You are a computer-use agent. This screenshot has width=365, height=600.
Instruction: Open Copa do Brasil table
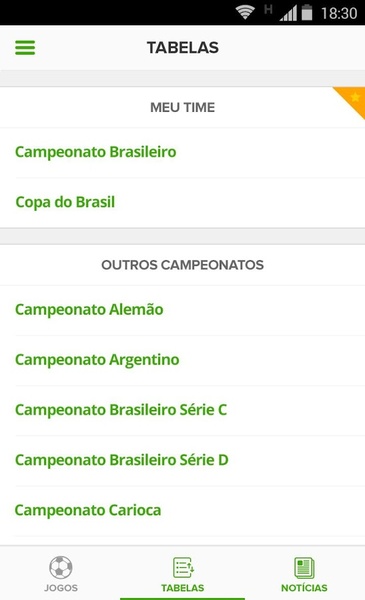click(182, 202)
